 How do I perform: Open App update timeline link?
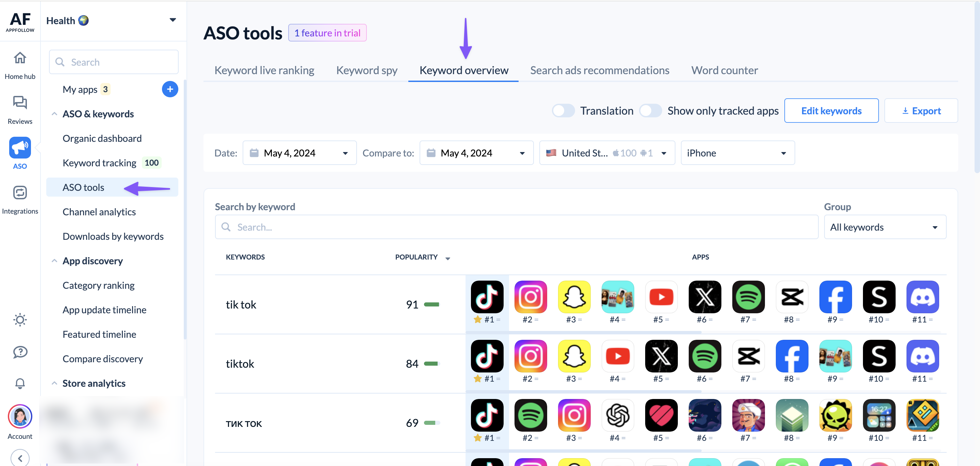tap(104, 310)
